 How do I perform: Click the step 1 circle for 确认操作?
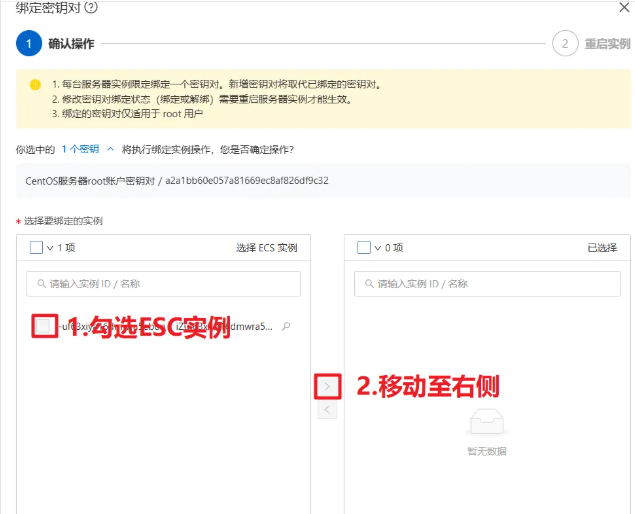coord(29,44)
